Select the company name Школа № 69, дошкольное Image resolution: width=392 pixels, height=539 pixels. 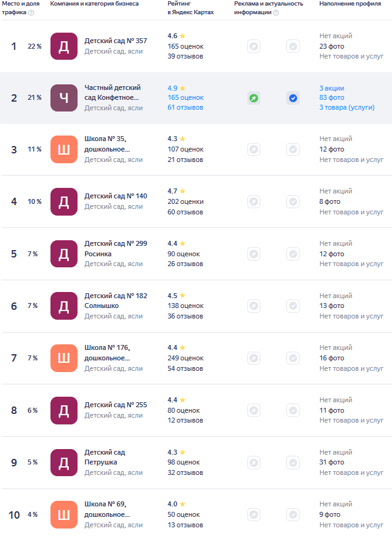click(107, 509)
